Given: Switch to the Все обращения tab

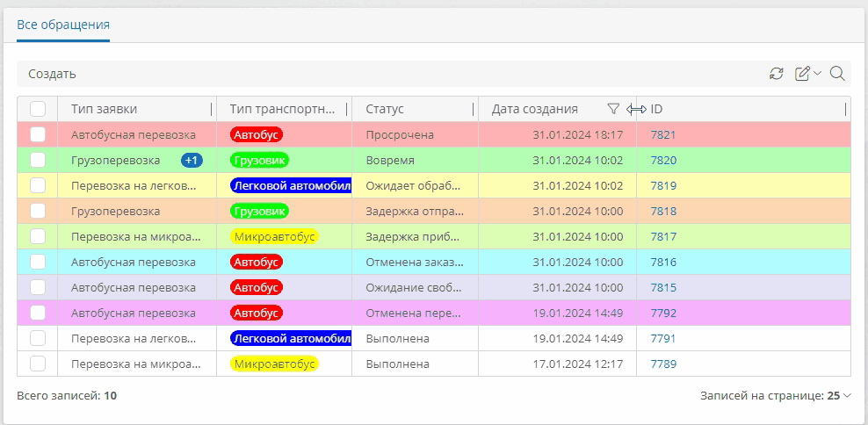Looking at the screenshot, I should (63, 25).
